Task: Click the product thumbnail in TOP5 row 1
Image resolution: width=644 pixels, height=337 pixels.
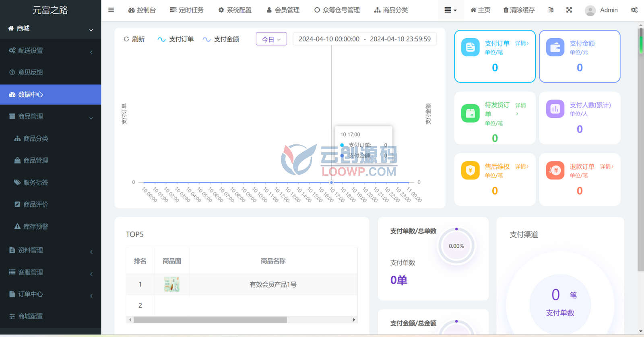Action: click(172, 284)
